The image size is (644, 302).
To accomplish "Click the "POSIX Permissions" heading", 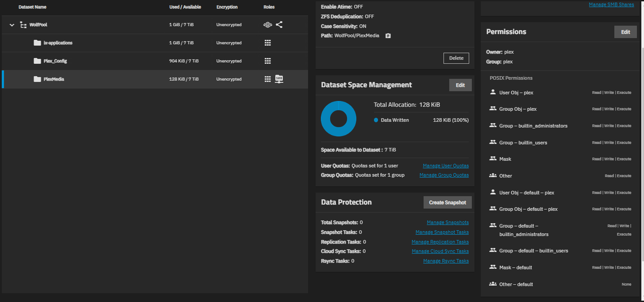I will pos(511,78).
